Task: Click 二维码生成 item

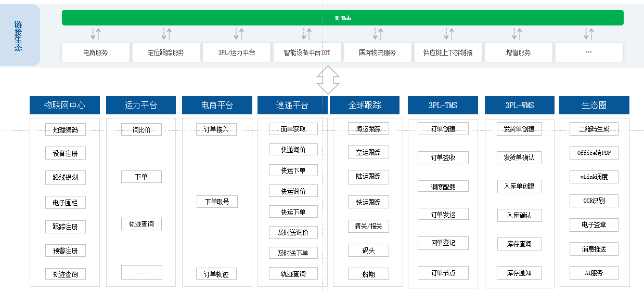Action: pyautogui.click(x=594, y=129)
